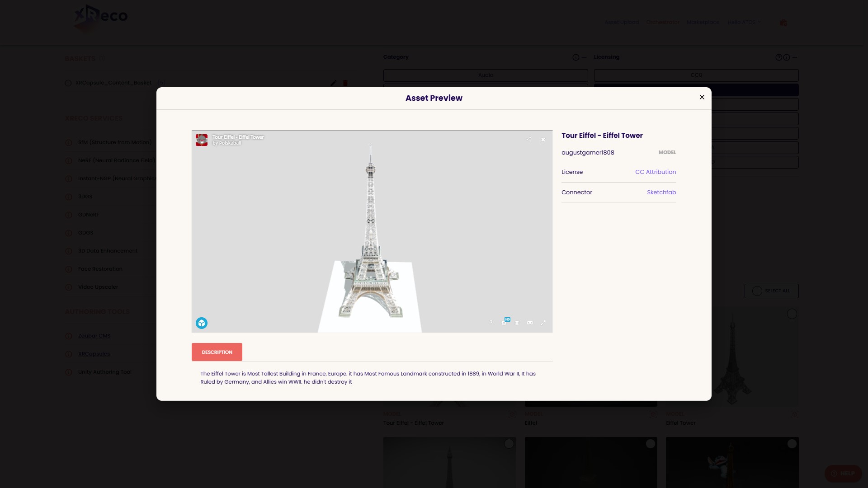
Task: Tick the Eiffel Tower thumbnail selection circle
Action: pyautogui.click(x=792, y=314)
